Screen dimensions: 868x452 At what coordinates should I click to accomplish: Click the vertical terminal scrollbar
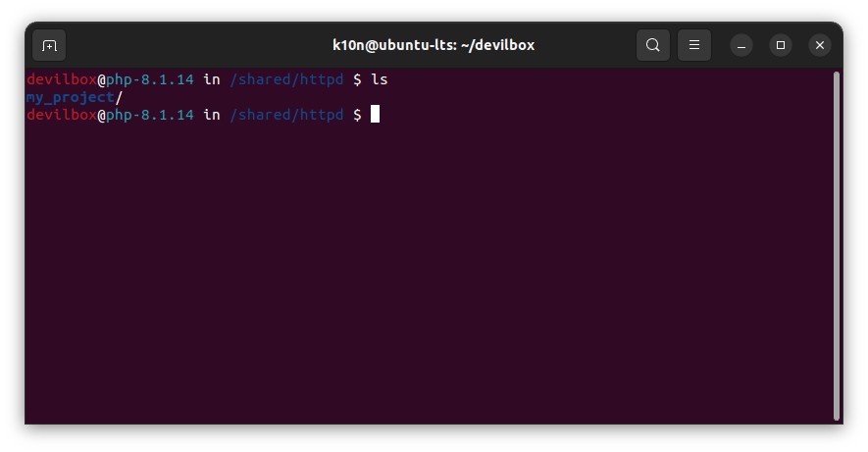click(x=836, y=245)
